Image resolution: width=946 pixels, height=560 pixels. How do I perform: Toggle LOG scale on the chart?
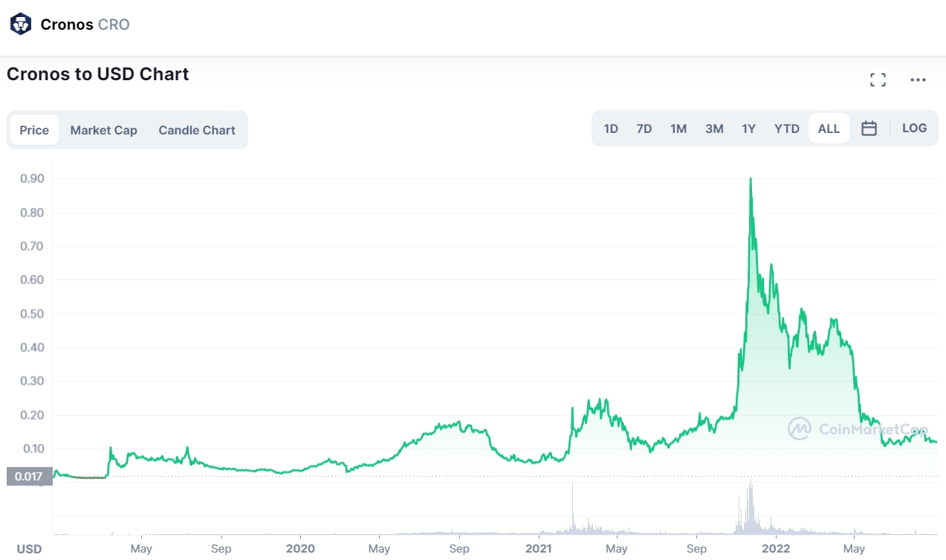[914, 128]
